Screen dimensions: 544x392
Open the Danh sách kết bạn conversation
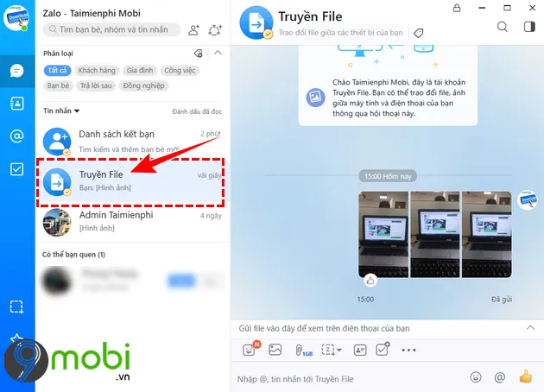tap(132, 142)
